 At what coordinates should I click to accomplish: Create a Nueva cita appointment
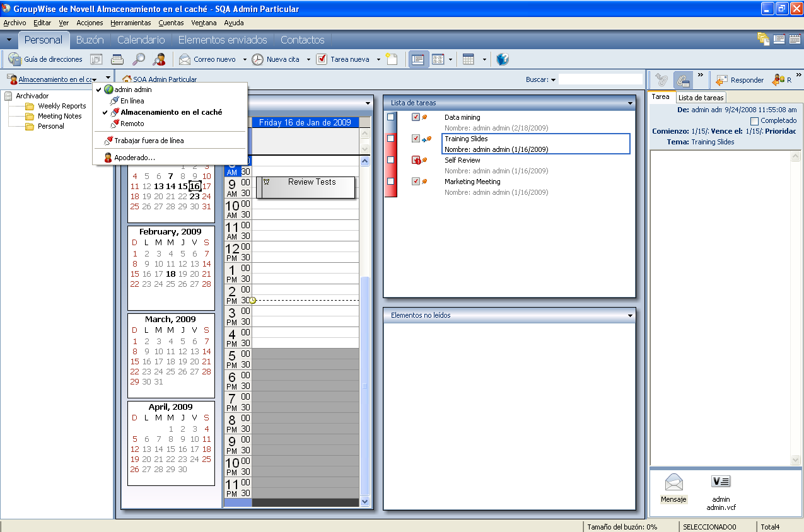pos(276,59)
